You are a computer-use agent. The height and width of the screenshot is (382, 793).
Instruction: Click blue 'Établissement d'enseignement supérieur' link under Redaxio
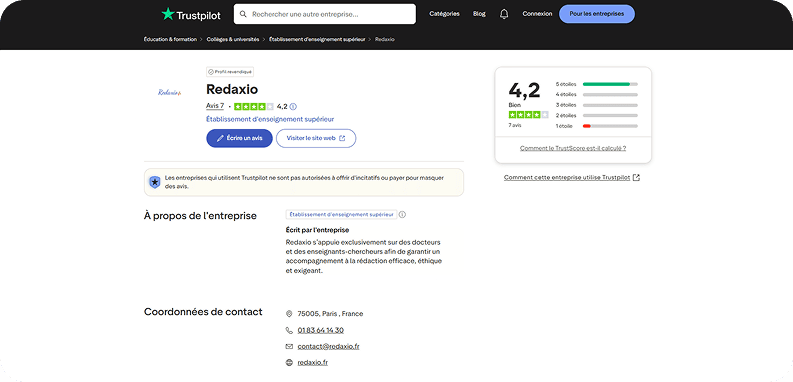pyautogui.click(x=270, y=119)
